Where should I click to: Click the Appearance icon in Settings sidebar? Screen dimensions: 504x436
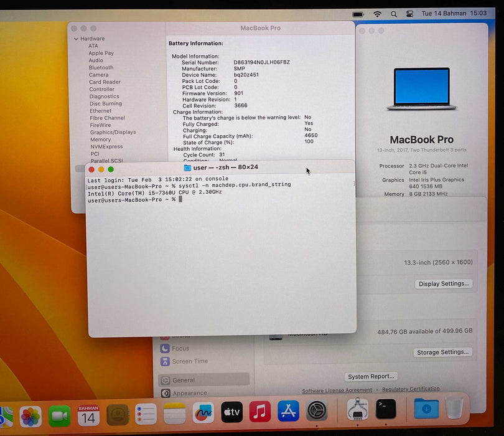(166, 393)
